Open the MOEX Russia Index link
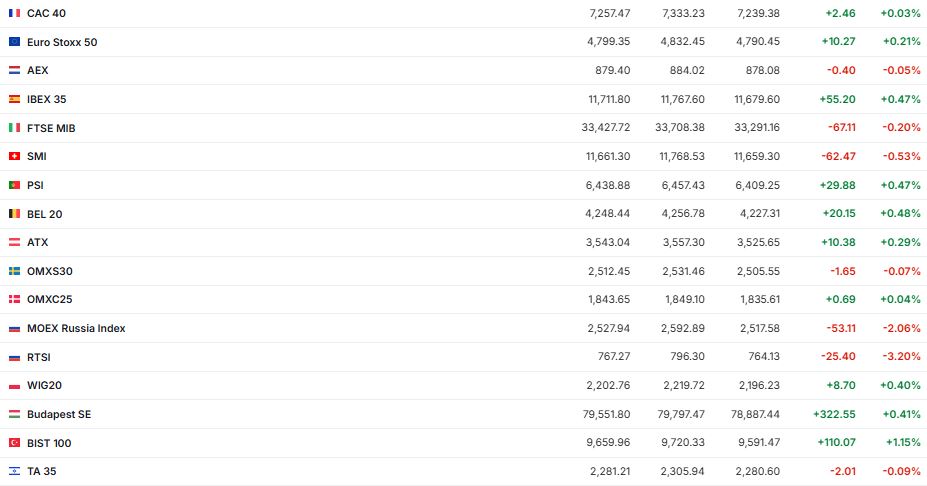The height and width of the screenshot is (486, 927). click(x=76, y=328)
